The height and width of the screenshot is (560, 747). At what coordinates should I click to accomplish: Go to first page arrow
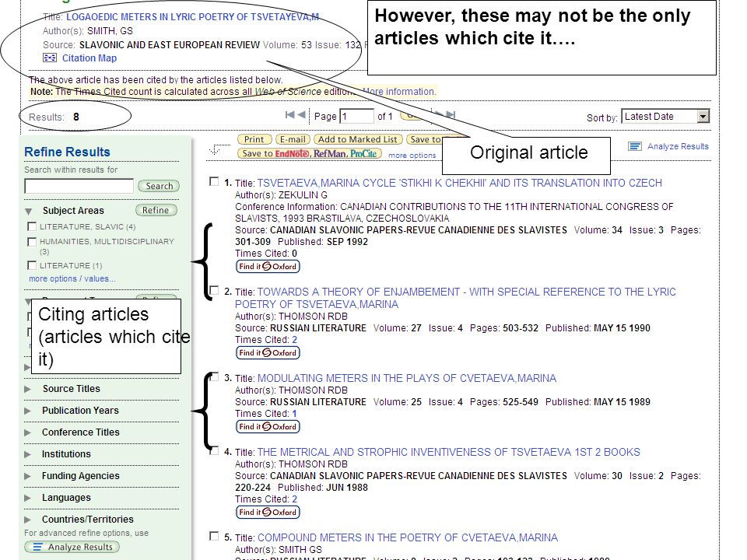click(289, 114)
